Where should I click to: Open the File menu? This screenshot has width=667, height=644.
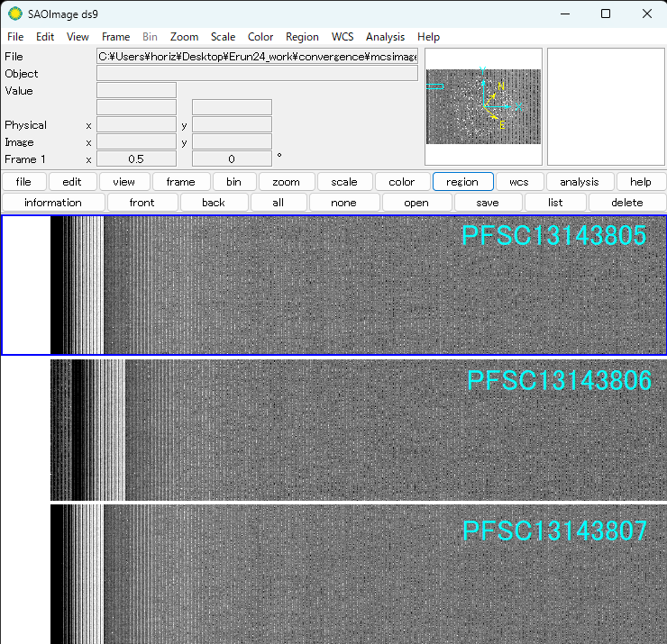[15, 37]
